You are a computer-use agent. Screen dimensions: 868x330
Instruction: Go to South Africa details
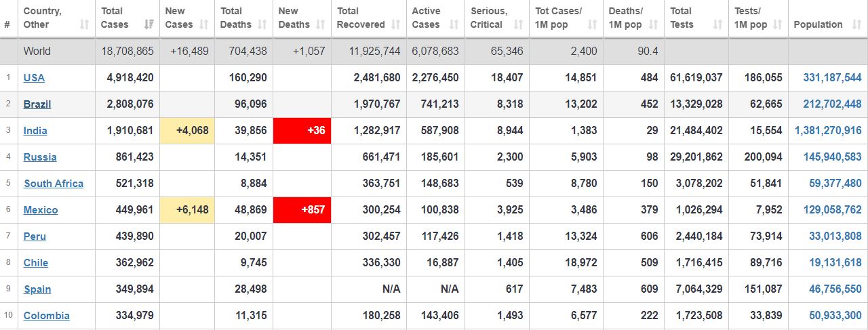(x=54, y=184)
